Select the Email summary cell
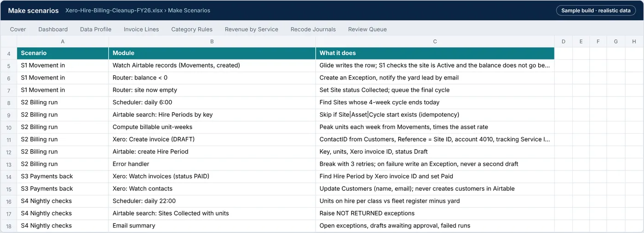The image size is (644, 233). (212, 226)
